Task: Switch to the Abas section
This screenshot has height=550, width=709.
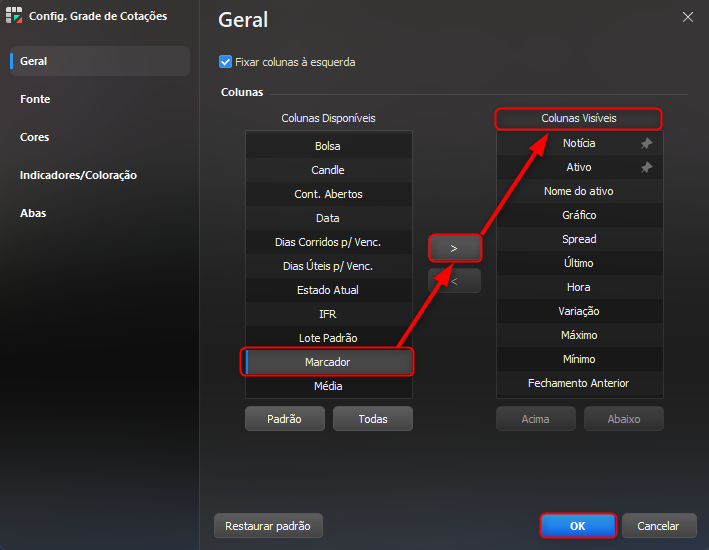Action: (x=100, y=213)
